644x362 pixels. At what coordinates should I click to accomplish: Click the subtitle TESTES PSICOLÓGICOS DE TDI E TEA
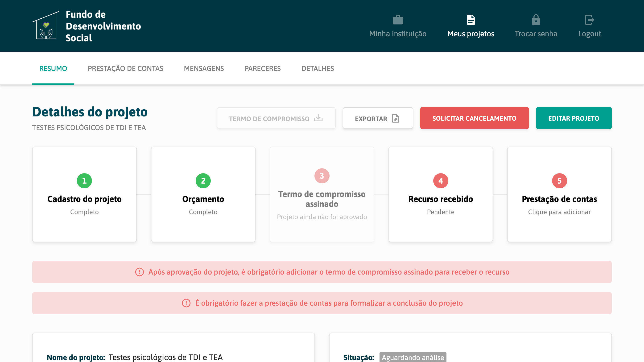[89, 128]
